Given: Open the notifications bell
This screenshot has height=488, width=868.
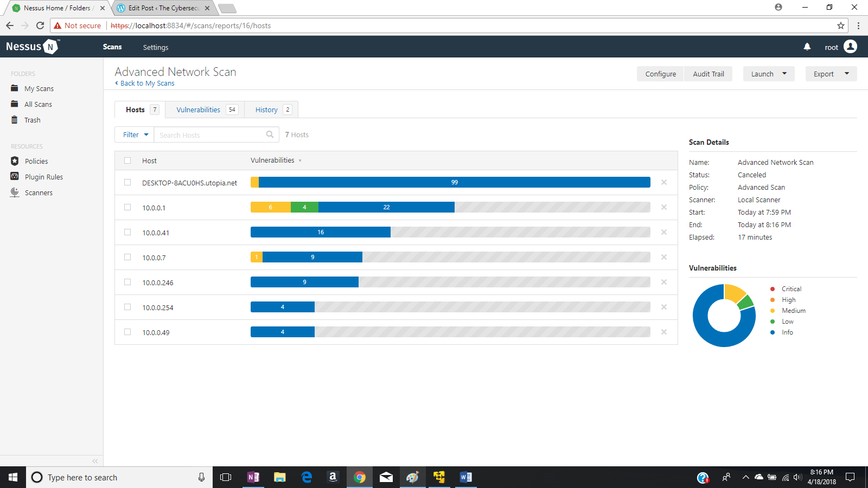Looking at the screenshot, I should 807,47.
